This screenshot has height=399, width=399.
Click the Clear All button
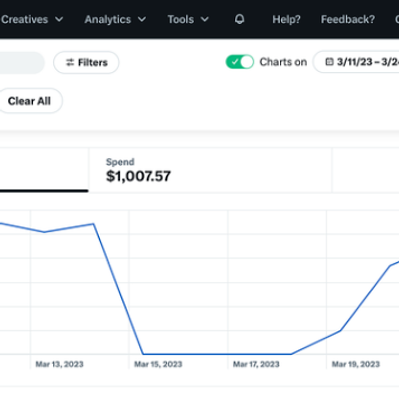29,101
